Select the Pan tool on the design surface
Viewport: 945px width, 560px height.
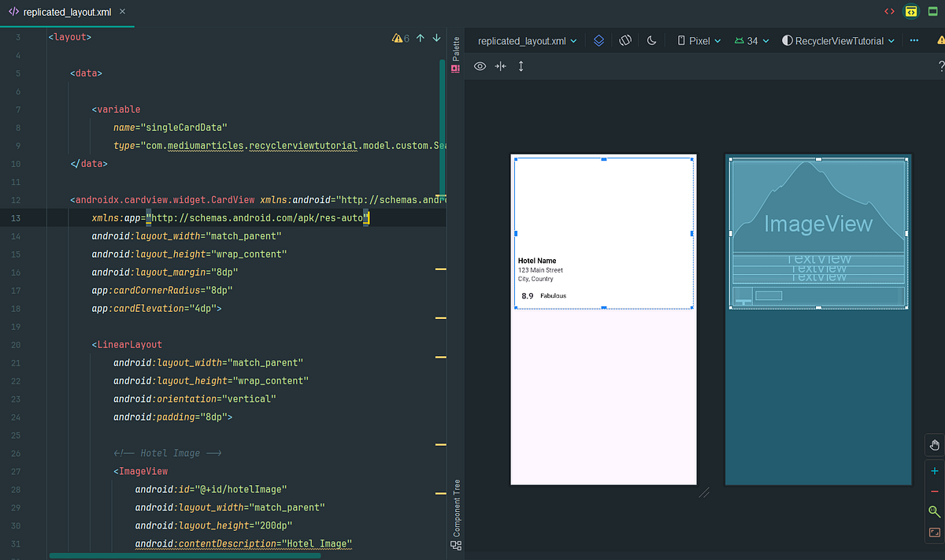pos(935,444)
